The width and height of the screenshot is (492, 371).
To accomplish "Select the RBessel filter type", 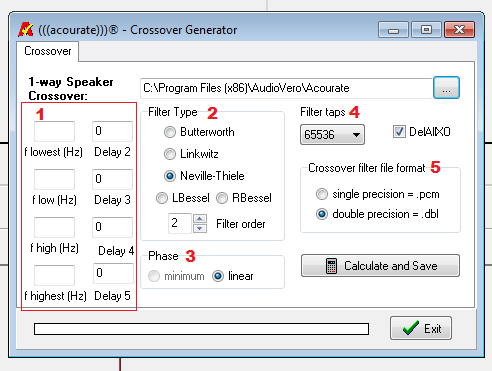I will point(222,198).
